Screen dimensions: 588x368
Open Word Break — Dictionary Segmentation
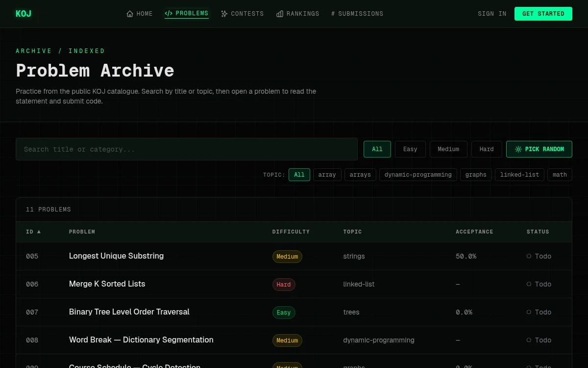(141, 340)
